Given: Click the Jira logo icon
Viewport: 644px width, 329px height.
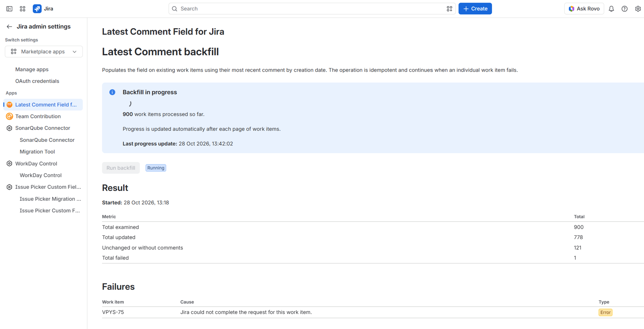Looking at the screenshot, I should 37,9.
